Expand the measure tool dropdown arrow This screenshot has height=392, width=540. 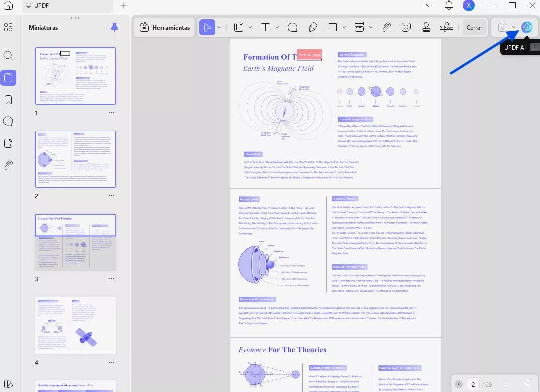pyautogui.click(x=371, y=27)
